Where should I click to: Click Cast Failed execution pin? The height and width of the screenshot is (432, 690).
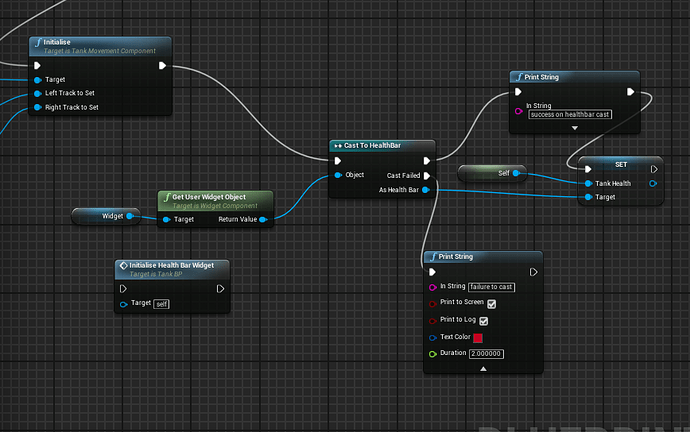click(426, 176)
